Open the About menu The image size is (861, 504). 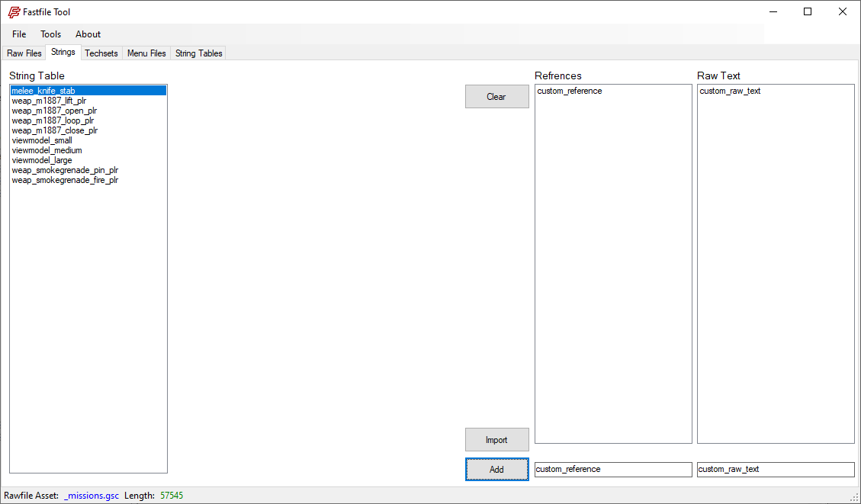click(88, 34)
